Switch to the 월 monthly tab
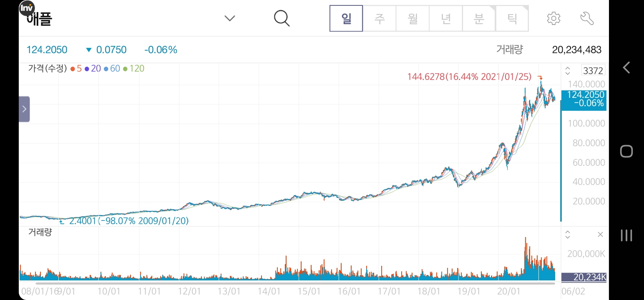The width and height of the screenshot is (644, 300). click(x=412, y=18)
